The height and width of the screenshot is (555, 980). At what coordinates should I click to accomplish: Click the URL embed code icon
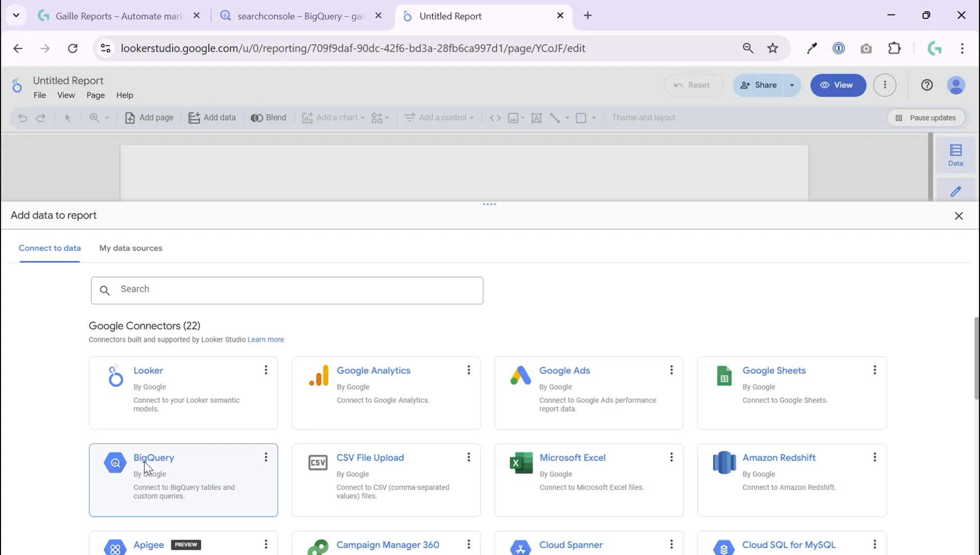coord(495,118)
